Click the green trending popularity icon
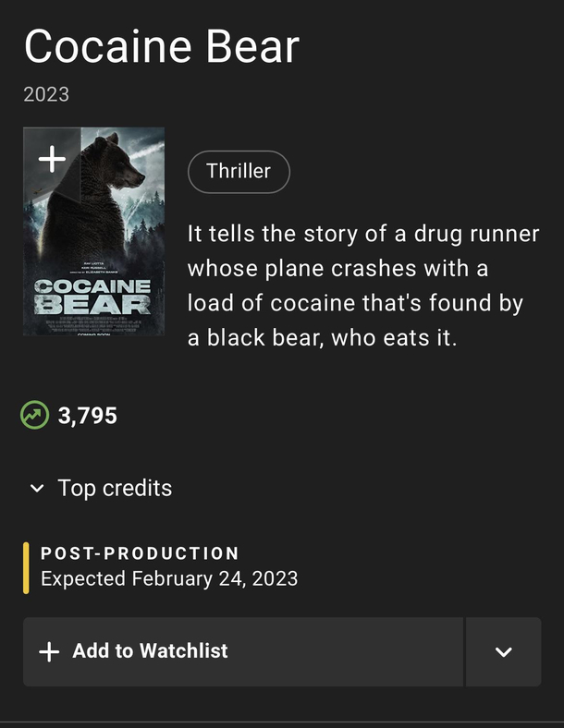The width and height of the screenshot is (564, 728). (34, 415)
